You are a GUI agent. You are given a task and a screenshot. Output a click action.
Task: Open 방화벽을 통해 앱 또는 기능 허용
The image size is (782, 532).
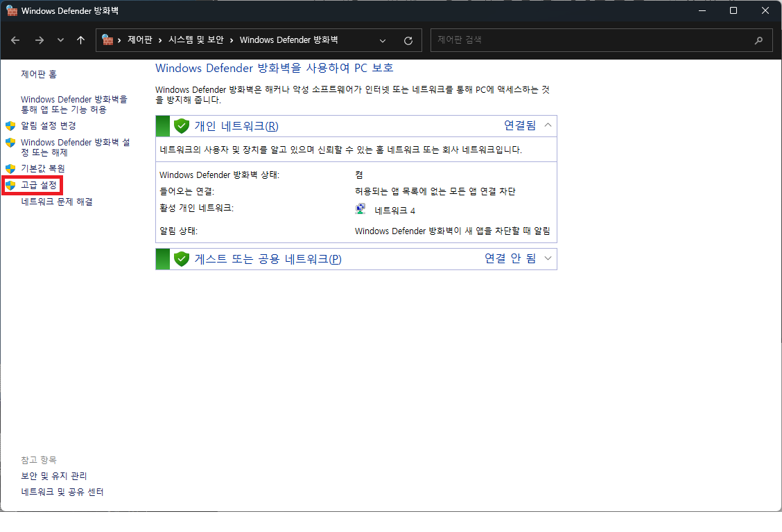73,104
